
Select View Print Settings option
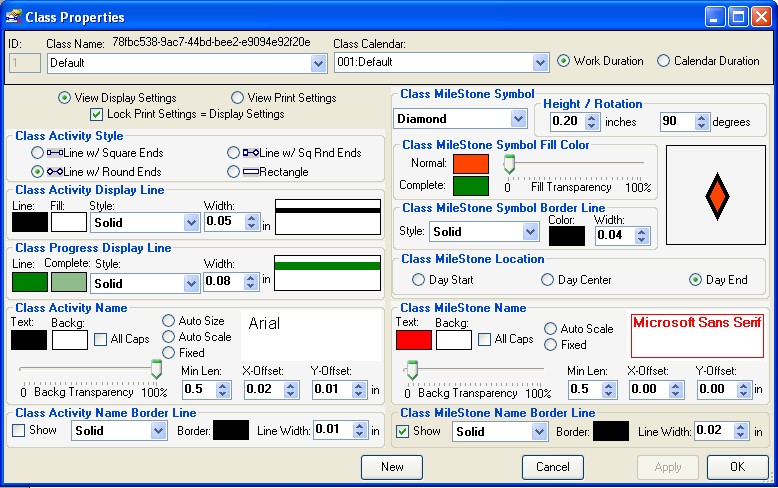coord(238,98)
